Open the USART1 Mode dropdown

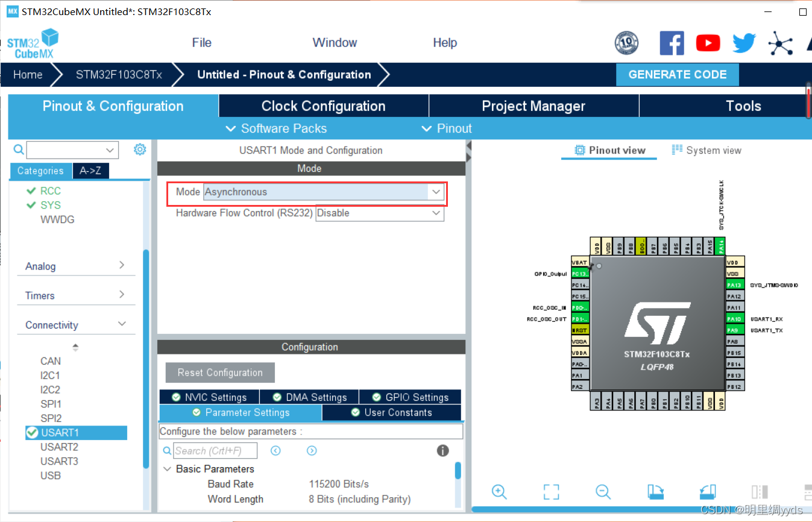(x=324, y=192)
